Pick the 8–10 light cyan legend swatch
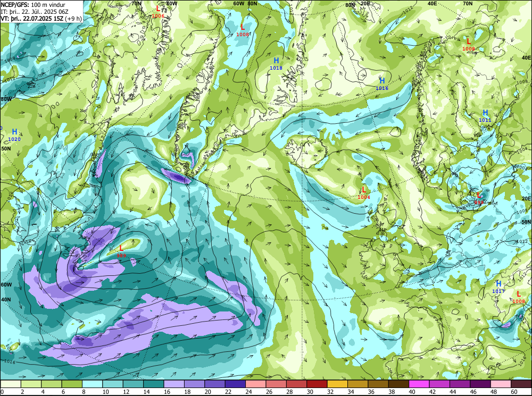The image size is (532, 396). point(92,384)
